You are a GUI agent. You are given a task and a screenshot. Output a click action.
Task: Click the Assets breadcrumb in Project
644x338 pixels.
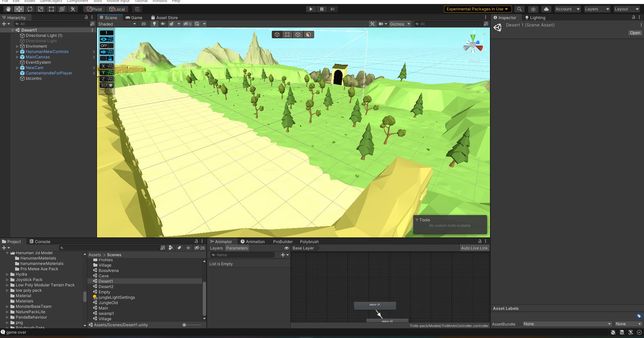coord(95,255)
